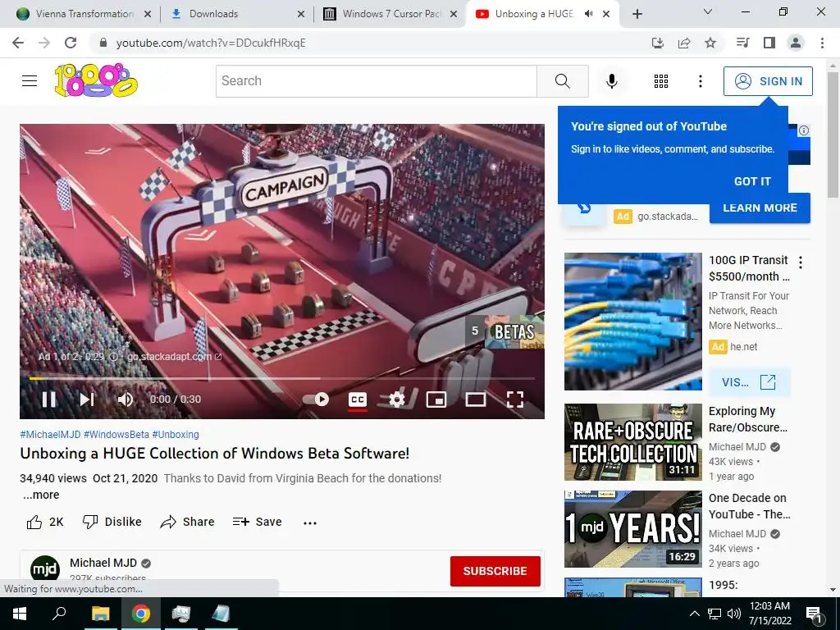Open YouTube settings three-dot menu

(701, 81)
